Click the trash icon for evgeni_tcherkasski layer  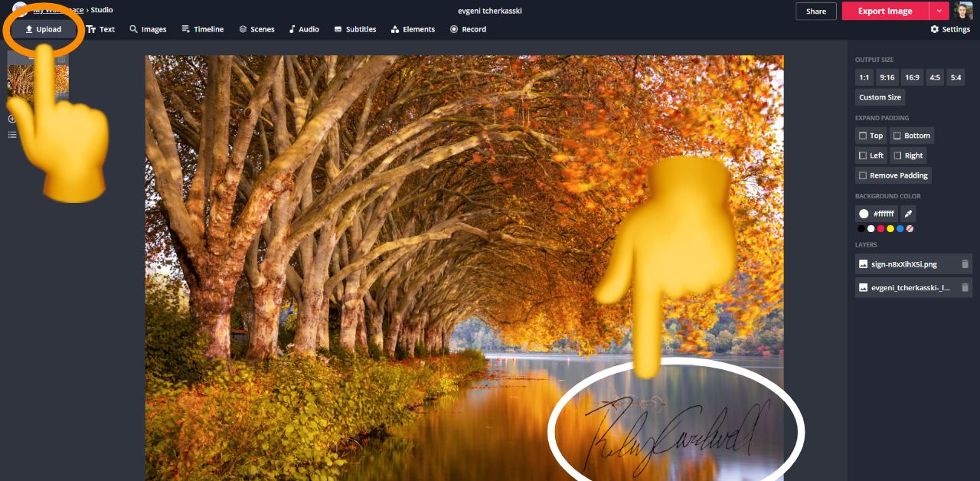point(965,288)
